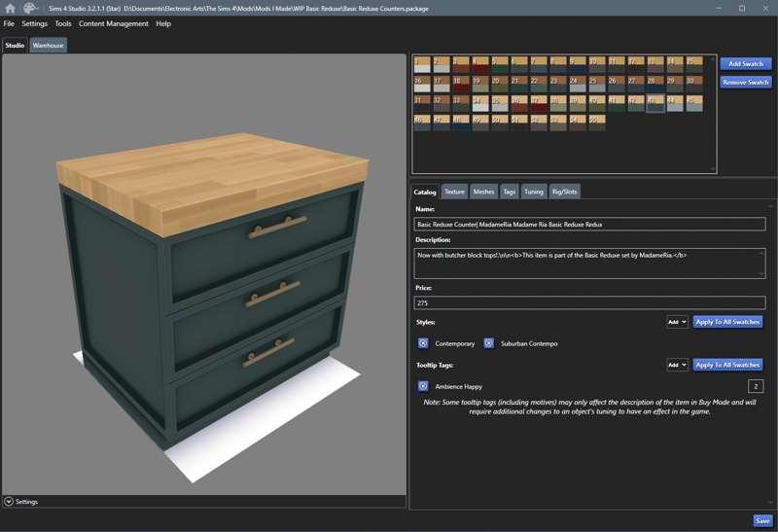Click the Suburban Contempo style label

point(529,343)
